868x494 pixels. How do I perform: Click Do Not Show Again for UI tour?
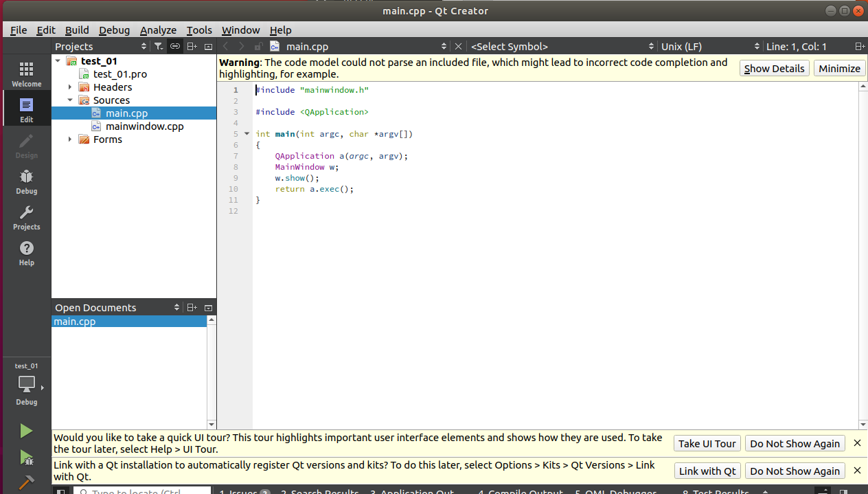click(795, 443)
